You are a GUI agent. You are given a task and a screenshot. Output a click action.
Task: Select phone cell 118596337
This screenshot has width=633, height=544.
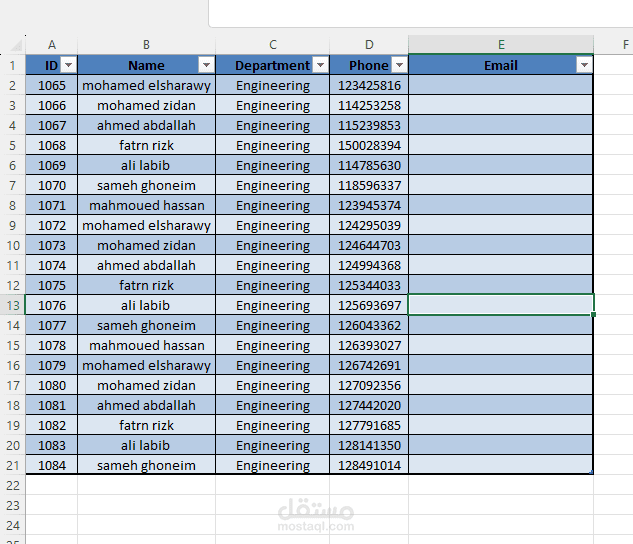click(369, 185)
